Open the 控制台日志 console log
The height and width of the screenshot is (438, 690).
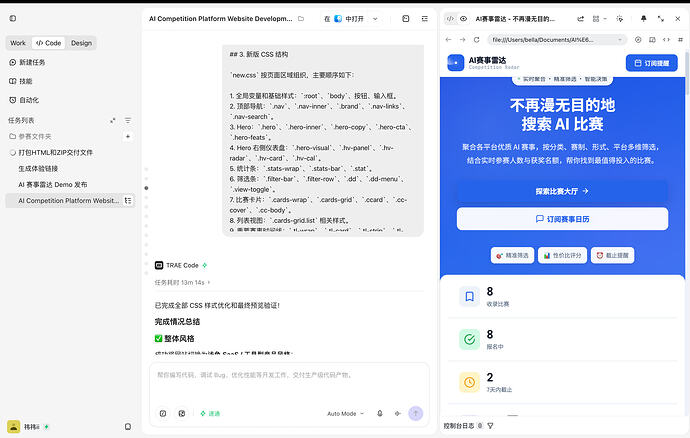click(x=463, y=426)
